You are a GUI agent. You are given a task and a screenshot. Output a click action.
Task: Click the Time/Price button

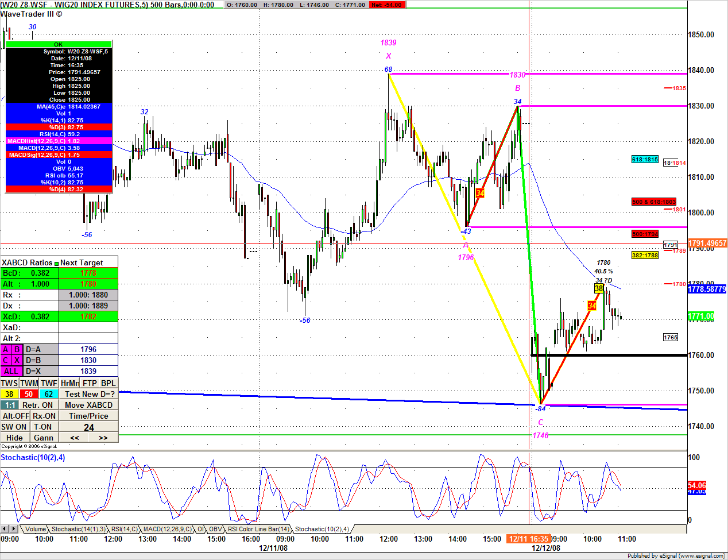89,416
